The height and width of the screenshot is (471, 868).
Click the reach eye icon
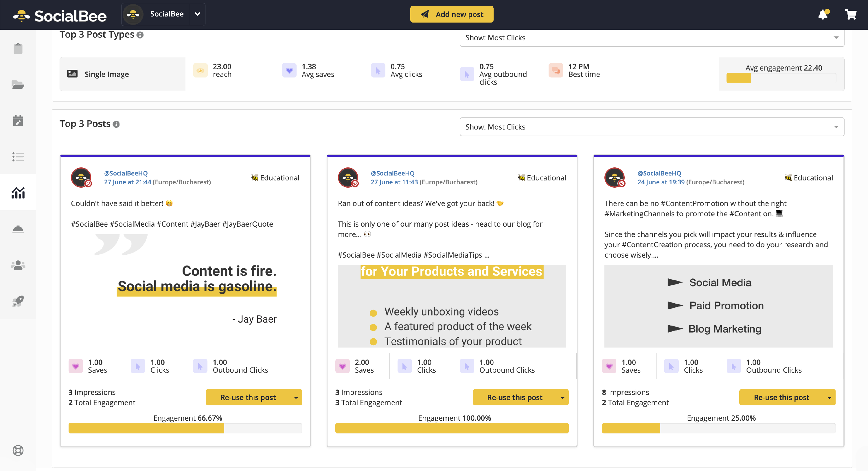200,70
